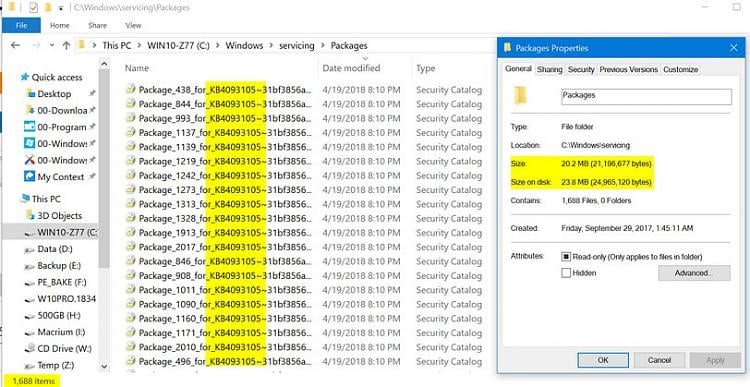Viewport: 750px width, 387px height.
Task: Select the Backup (E:) drive icon
Action: pyautogui.click(x=30, y=266)
